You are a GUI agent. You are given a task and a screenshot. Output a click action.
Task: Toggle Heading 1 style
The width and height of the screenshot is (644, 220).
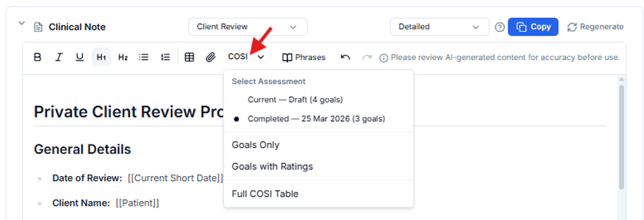coord(101,57)
